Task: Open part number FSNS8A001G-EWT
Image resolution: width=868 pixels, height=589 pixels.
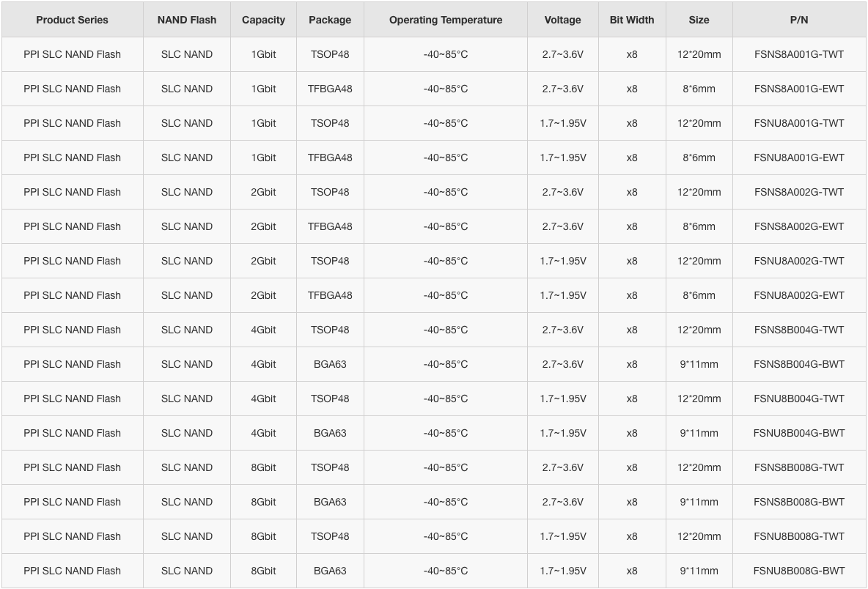Action: [799, 89]
